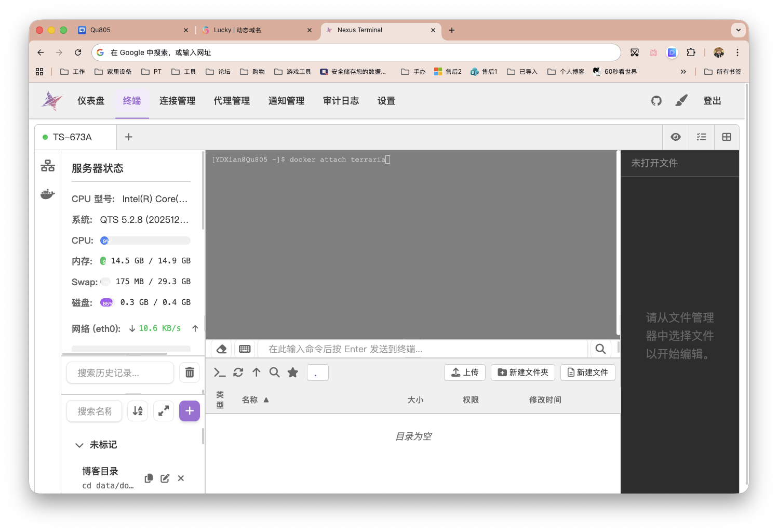Toggle the task checklist panel
The width and height of the screenshot is (778, 532).
(x=701, y=137)
